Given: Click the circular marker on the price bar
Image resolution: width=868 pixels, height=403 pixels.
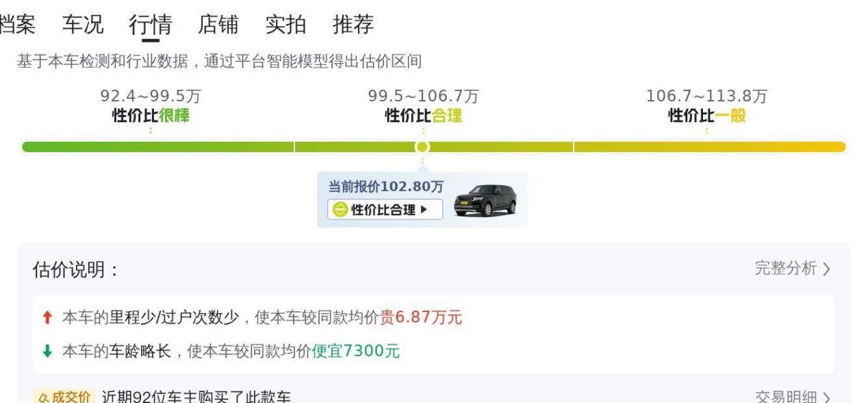Looking at the screenshot, I should click(x=422, y=147).
